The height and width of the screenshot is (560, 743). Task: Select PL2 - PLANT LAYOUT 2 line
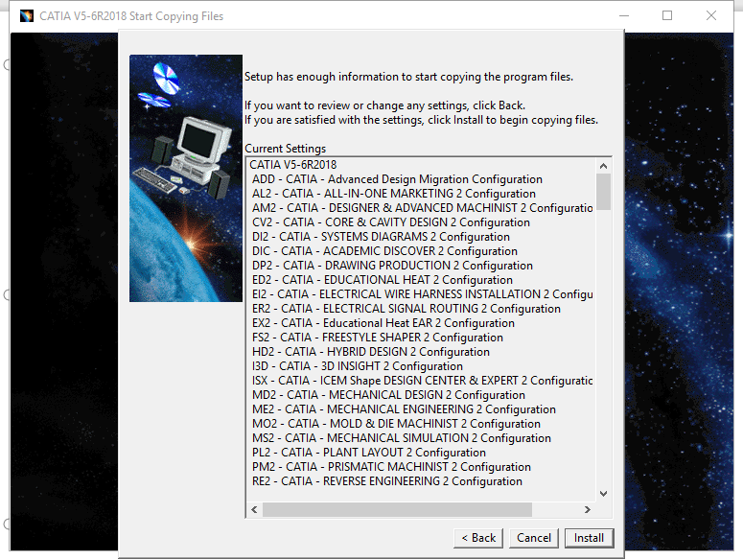tap(369, 453)
